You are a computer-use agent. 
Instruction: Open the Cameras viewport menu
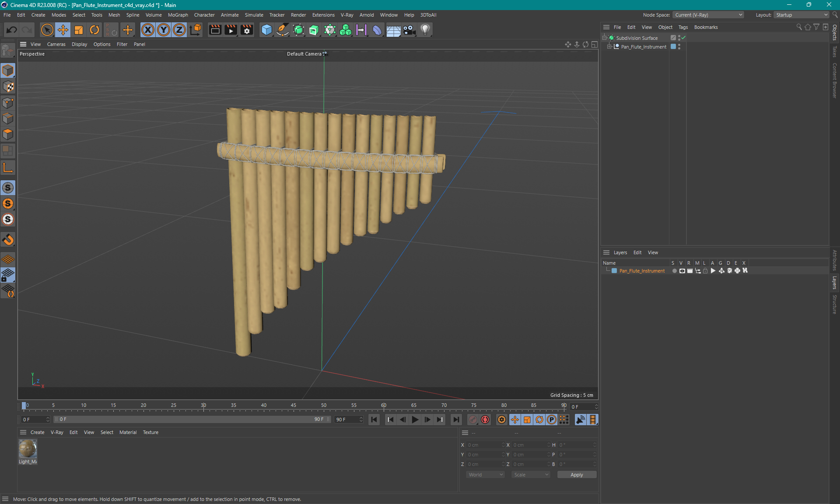pyautogui.click(x=56, y=44)
